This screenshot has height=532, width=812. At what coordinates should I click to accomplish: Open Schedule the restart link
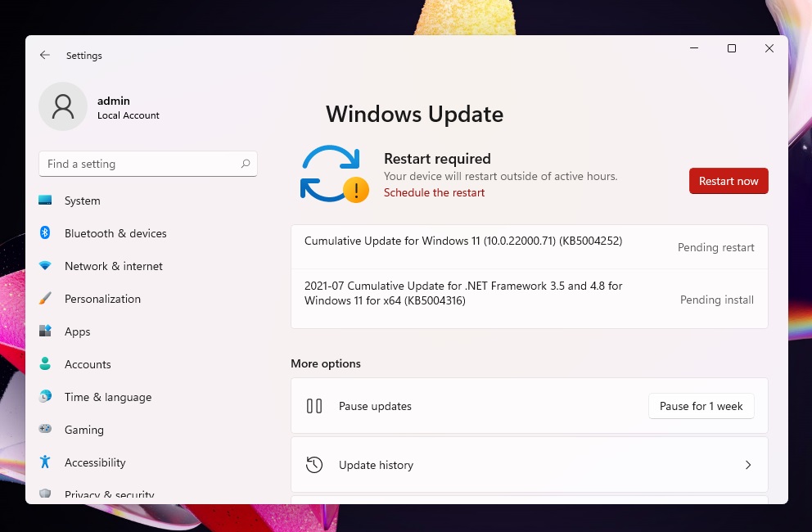click(434, 193)
